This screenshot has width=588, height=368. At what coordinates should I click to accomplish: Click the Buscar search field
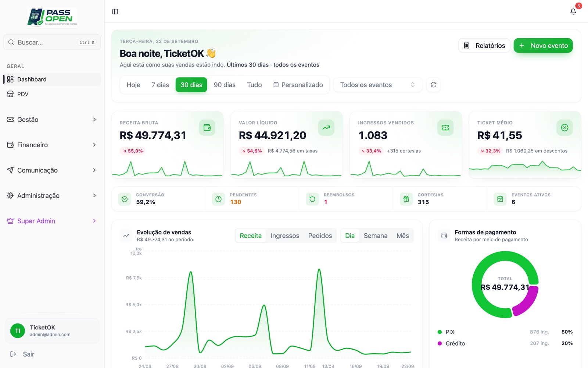click(52, 42)
